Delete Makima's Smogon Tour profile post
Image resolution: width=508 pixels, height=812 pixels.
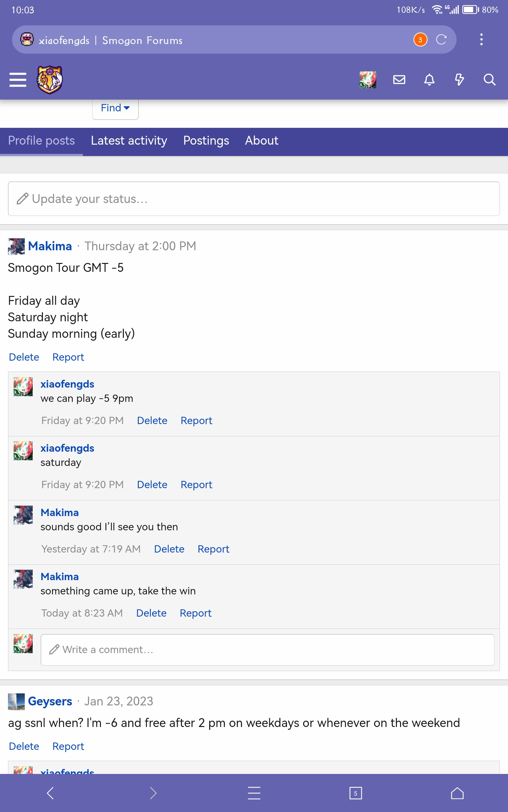point(24,357)
